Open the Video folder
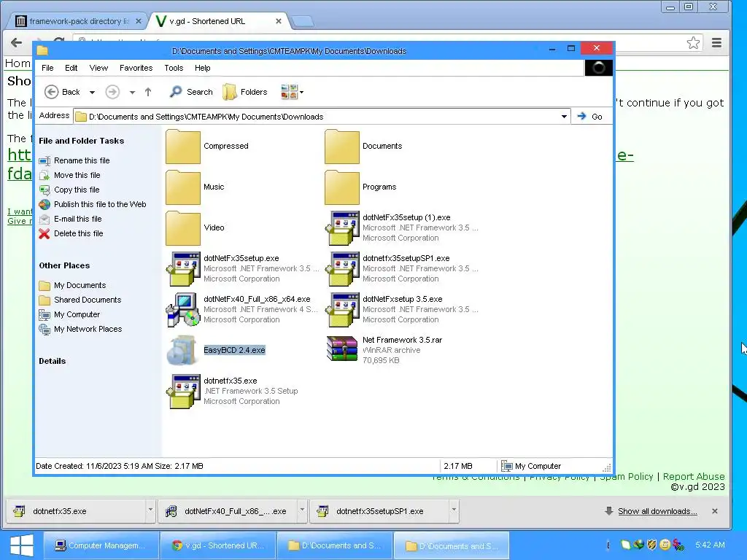Viewport: 747px width, 560px height. point(183,228)
